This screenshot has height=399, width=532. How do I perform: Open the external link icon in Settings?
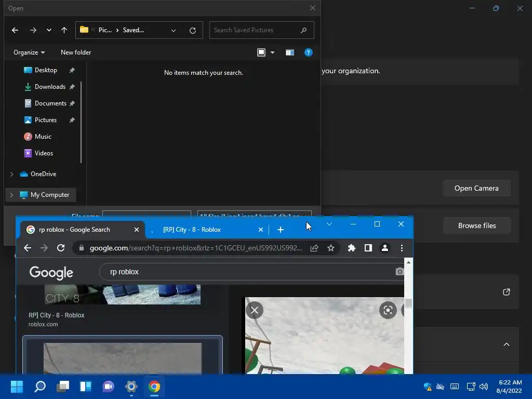506,292
